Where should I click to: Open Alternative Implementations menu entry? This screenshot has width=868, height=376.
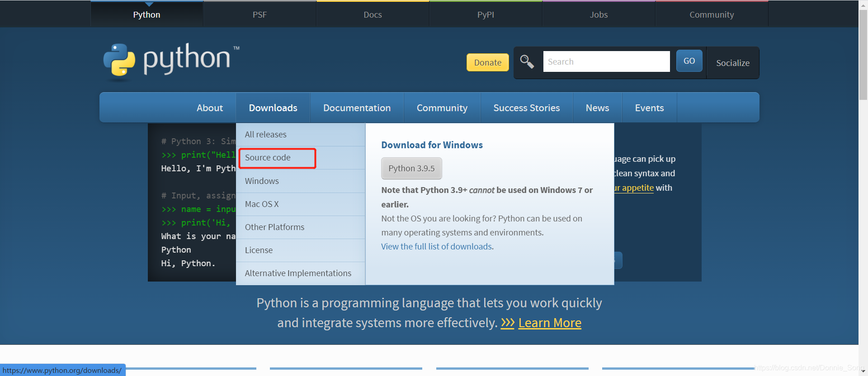(x=301, y=273)
